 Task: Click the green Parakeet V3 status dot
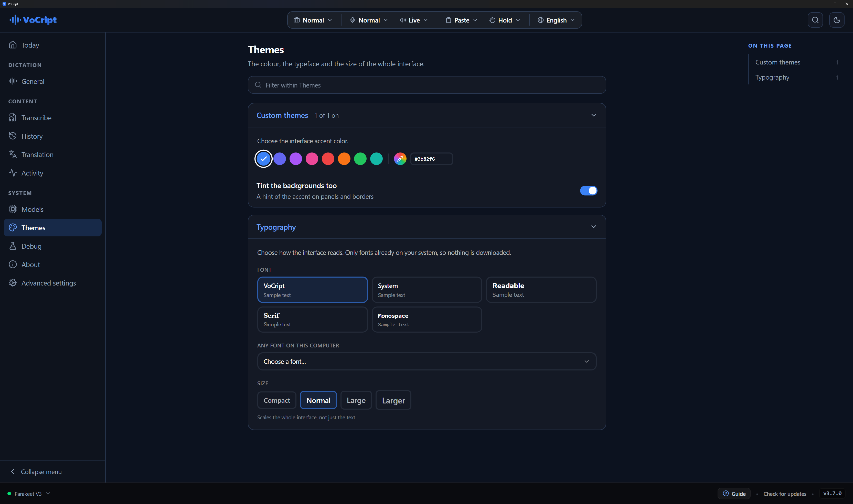[9, 494]
